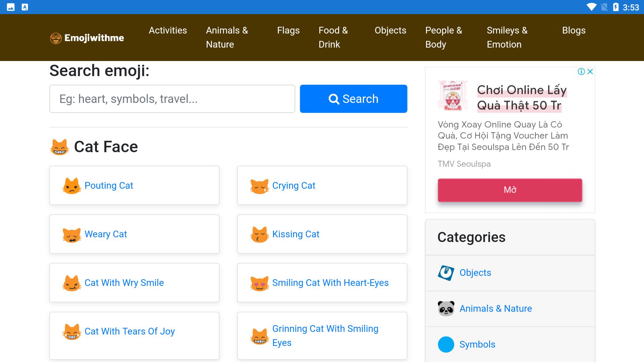
Task: Tap the gallery notification icon in the status bar
Action: [11, 7]
